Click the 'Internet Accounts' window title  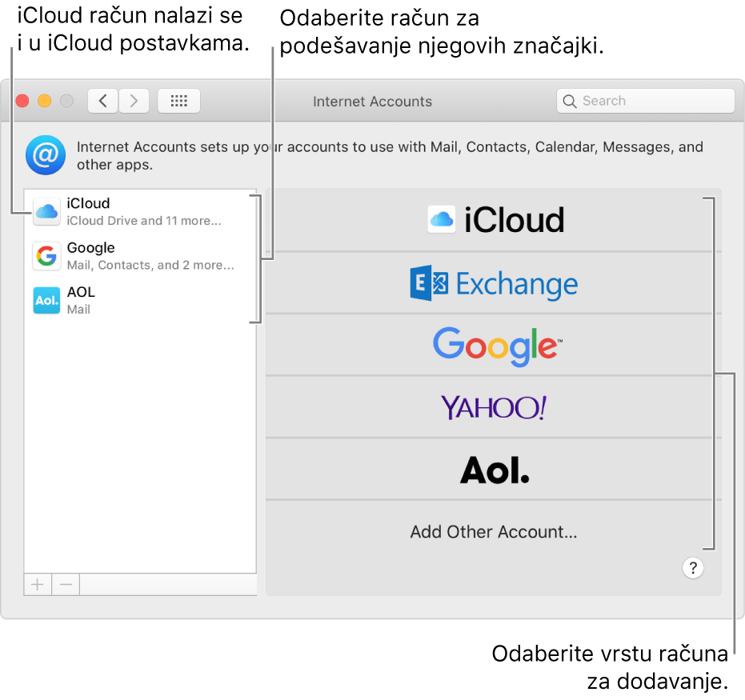pyautogui.click(x=373, y=101)
